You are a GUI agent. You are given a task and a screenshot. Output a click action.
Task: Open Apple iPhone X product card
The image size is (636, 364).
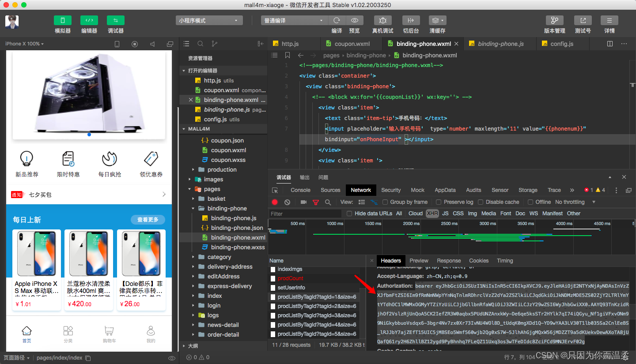point(37,270)
